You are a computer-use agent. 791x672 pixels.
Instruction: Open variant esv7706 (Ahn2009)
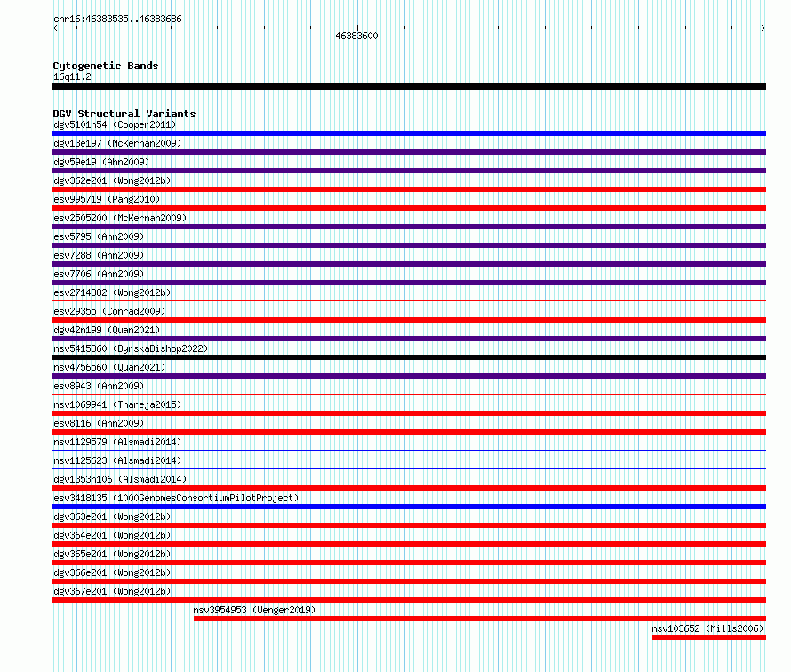(99, 274)
